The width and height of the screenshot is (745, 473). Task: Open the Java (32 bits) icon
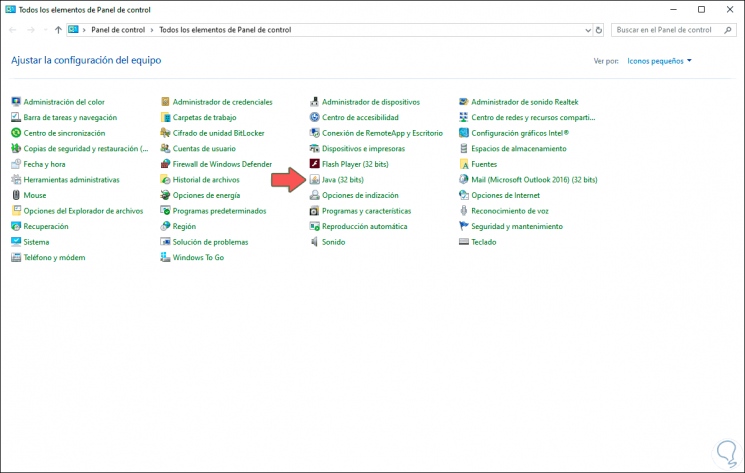pos(314,180)
